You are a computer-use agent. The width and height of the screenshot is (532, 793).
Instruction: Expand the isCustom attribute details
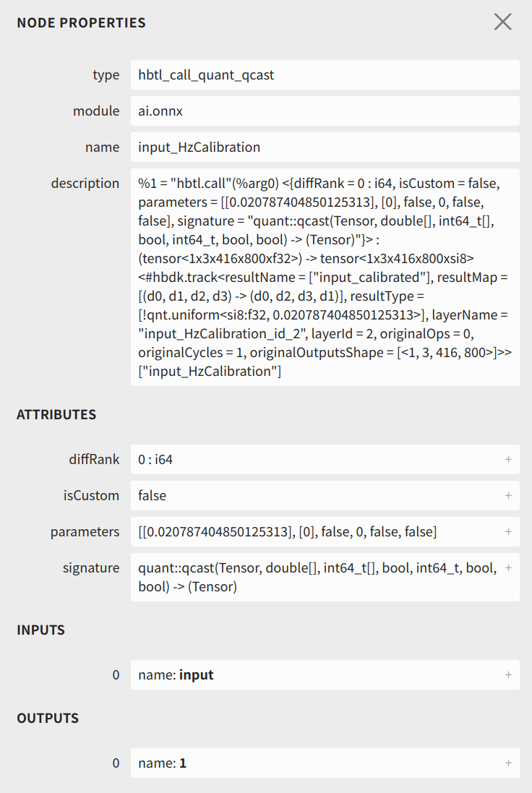[508, 496]
